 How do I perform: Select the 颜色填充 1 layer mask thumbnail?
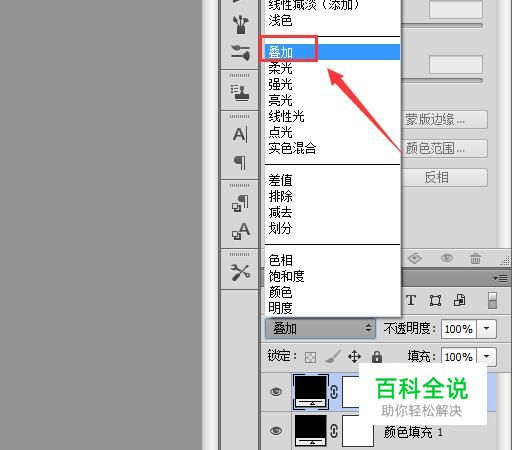(358, 431)
